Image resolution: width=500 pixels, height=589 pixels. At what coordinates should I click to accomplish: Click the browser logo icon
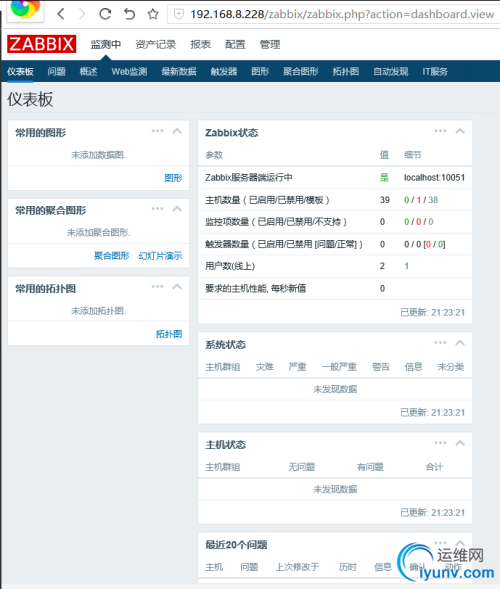point(26,9)
